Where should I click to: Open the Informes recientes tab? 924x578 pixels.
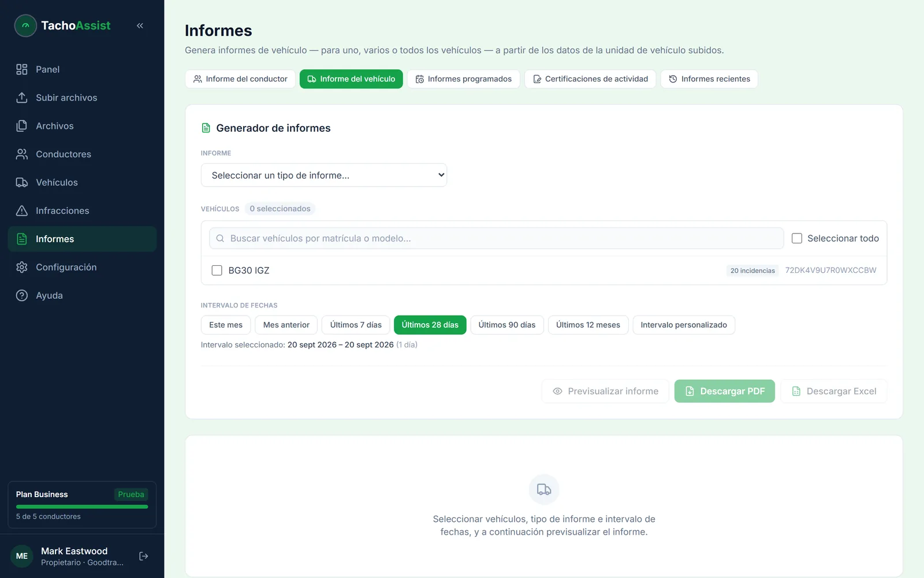click(x=709, y=79)
